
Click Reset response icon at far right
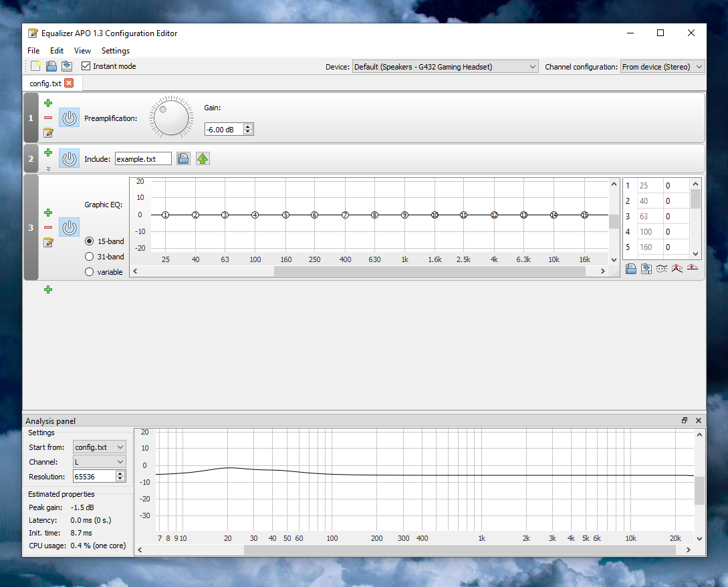pos(692,269)
